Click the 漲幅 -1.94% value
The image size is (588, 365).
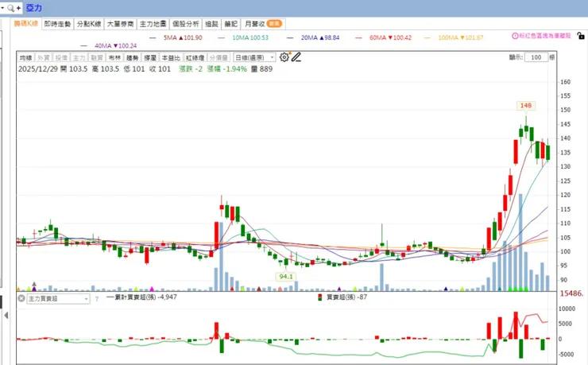point(227,69)
